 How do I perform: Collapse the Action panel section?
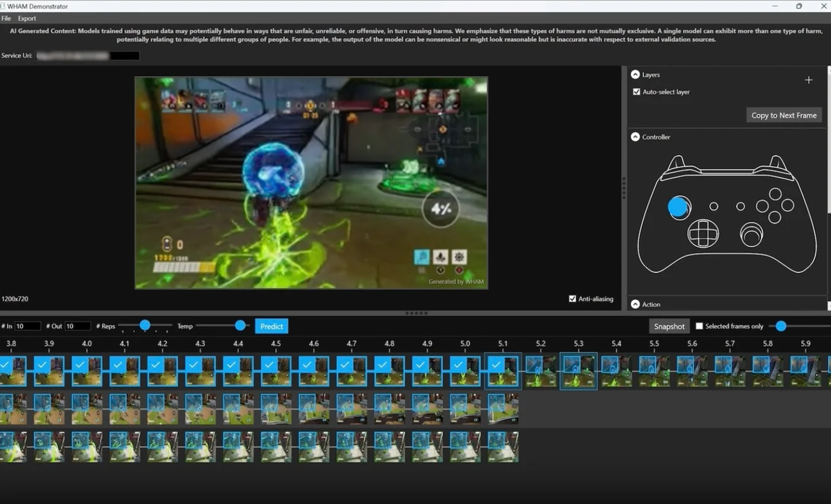click(635, 304)
